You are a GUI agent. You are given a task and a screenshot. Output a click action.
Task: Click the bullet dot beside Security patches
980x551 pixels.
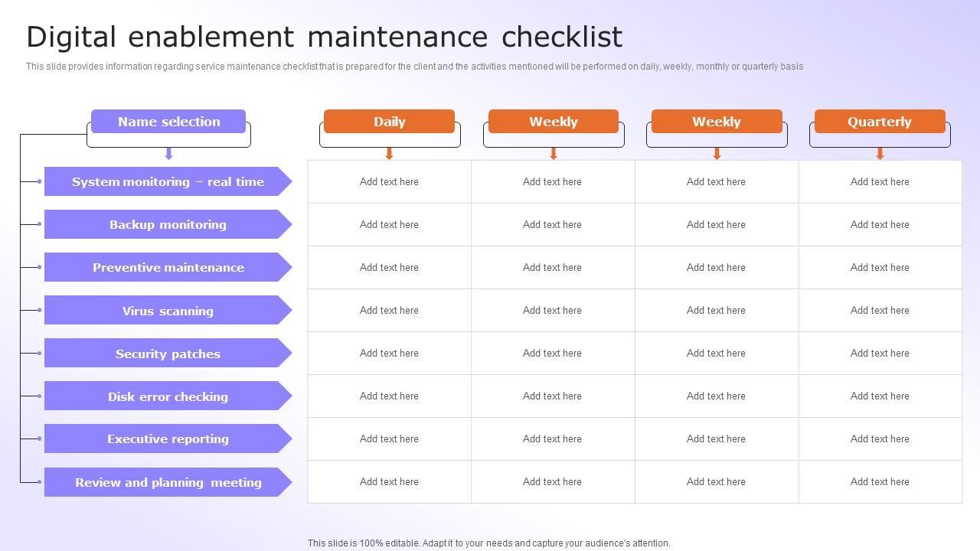(40, 353)
